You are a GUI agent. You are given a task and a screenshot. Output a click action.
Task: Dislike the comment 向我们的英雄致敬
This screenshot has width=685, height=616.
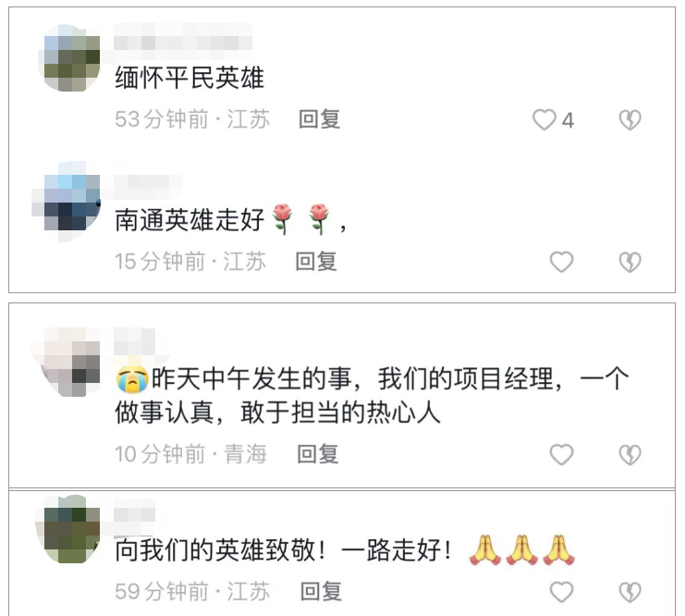point(630,592)
